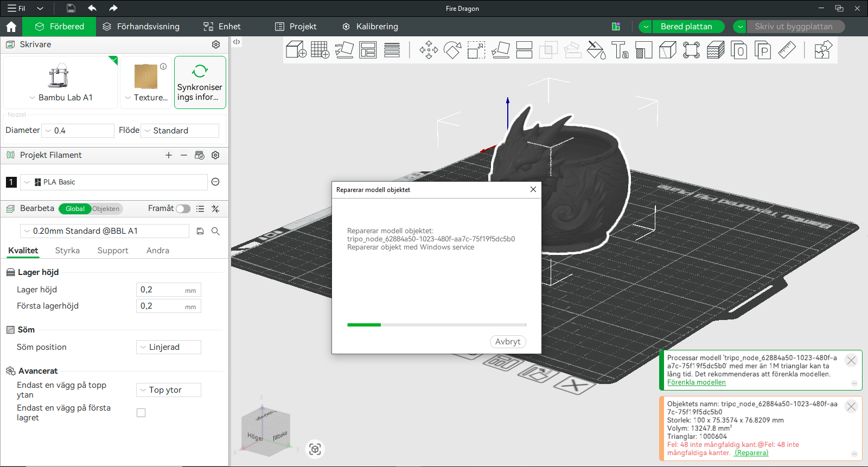Collapse the sidebar with the arrows icon
Image resolution: width=868 pixels, height=467 pixels.
237,42
